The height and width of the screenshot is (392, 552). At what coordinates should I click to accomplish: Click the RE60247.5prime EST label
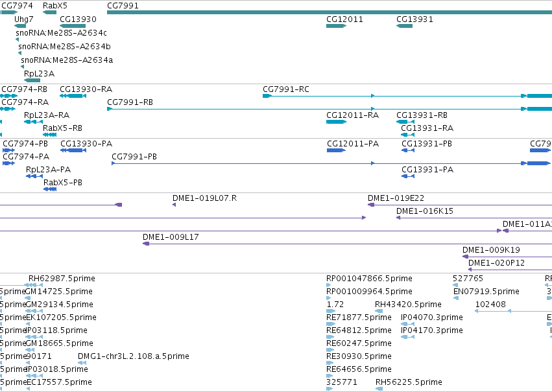359,343
